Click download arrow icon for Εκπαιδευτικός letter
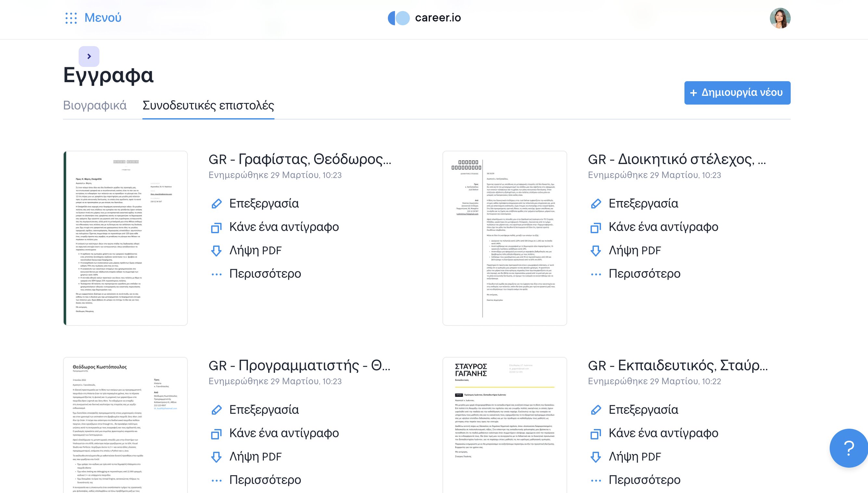The image size is (868, 493). pos(596,457)
